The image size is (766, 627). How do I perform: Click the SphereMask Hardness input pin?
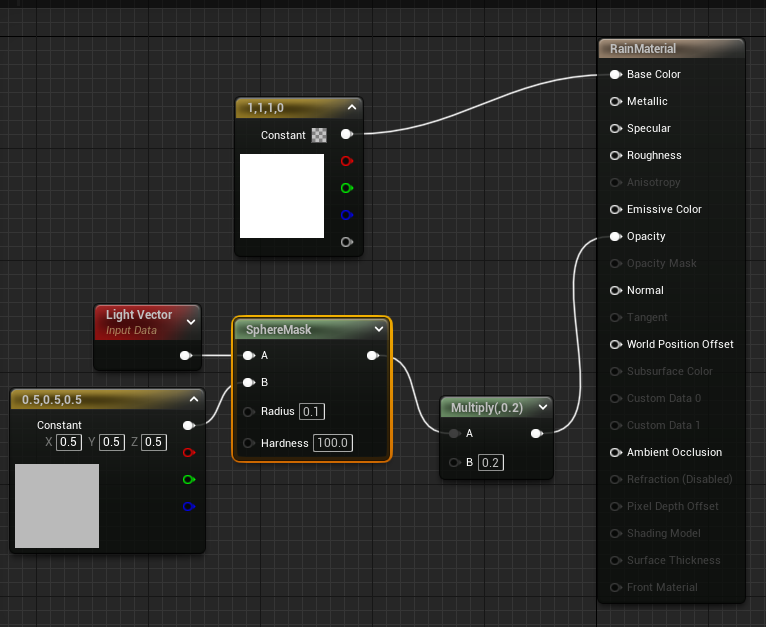pyautogui.click(x=249, y=443)
